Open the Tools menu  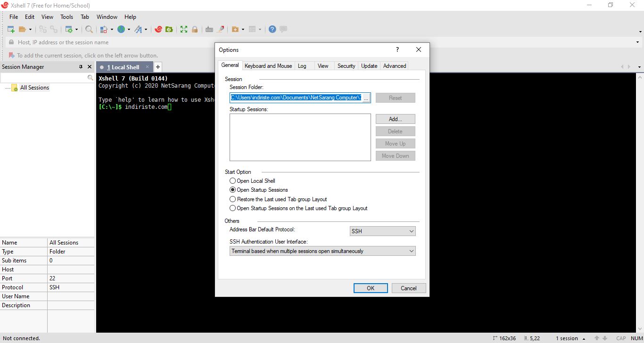click(66, 17)
